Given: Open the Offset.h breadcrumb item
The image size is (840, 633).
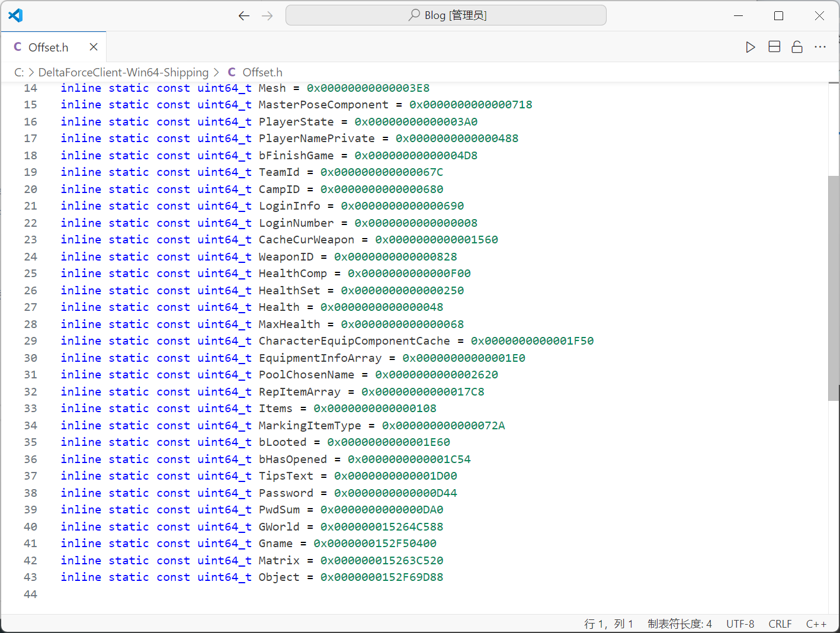Looking at the screenshot, I should pos(262,72).
